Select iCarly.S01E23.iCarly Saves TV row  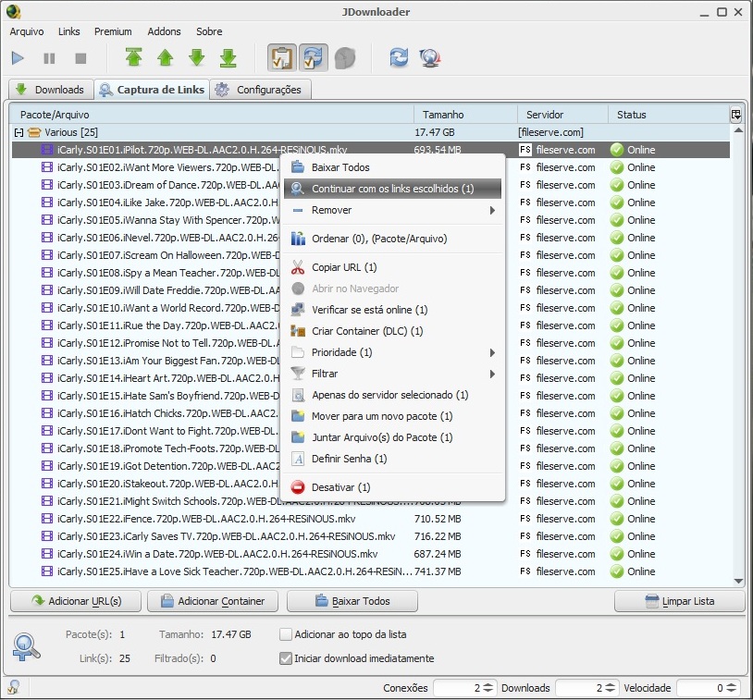371,536
